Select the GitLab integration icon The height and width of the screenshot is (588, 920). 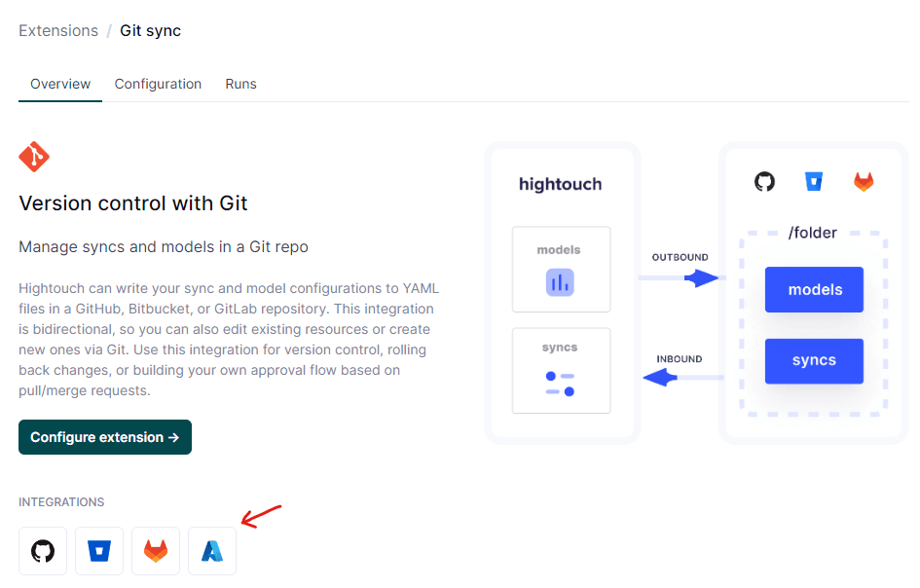[155, 550]
